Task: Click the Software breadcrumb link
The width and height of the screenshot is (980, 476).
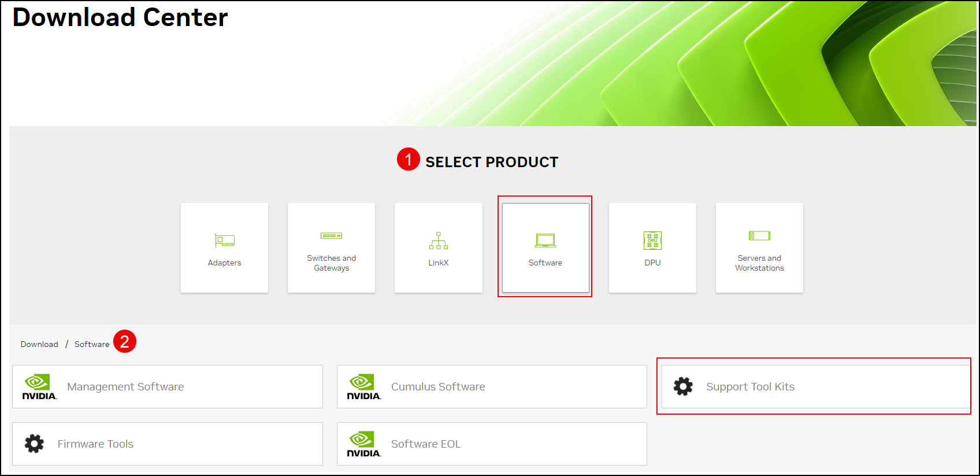Action: click(x=92, y=344)
